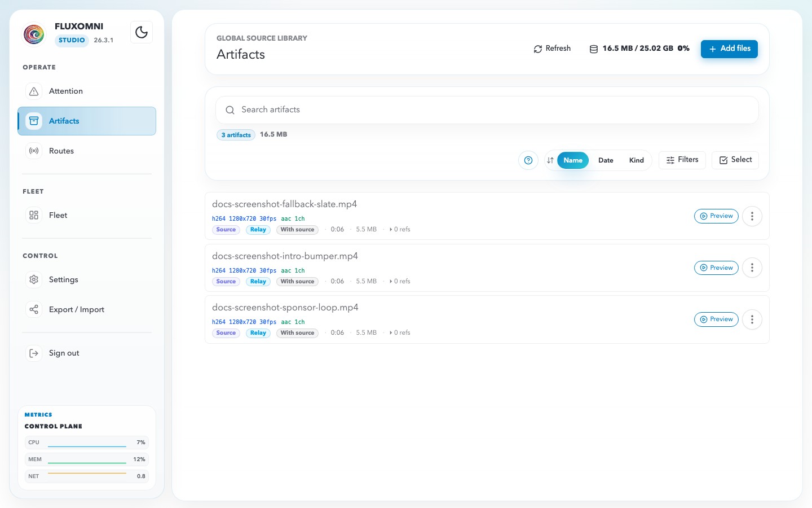The width and height of the screenshot is (812, 508).
Task: Sort artifacts by Date
Action: coord(606,160)
